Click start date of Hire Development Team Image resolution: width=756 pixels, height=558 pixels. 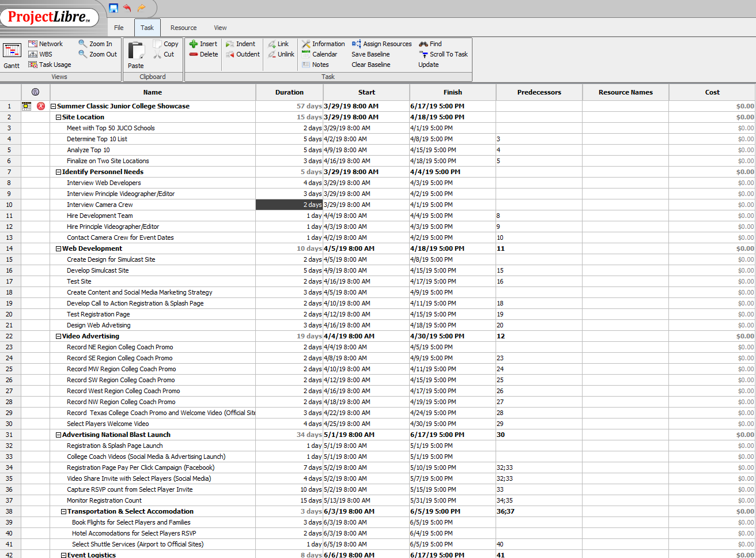(x=366, y=216)
